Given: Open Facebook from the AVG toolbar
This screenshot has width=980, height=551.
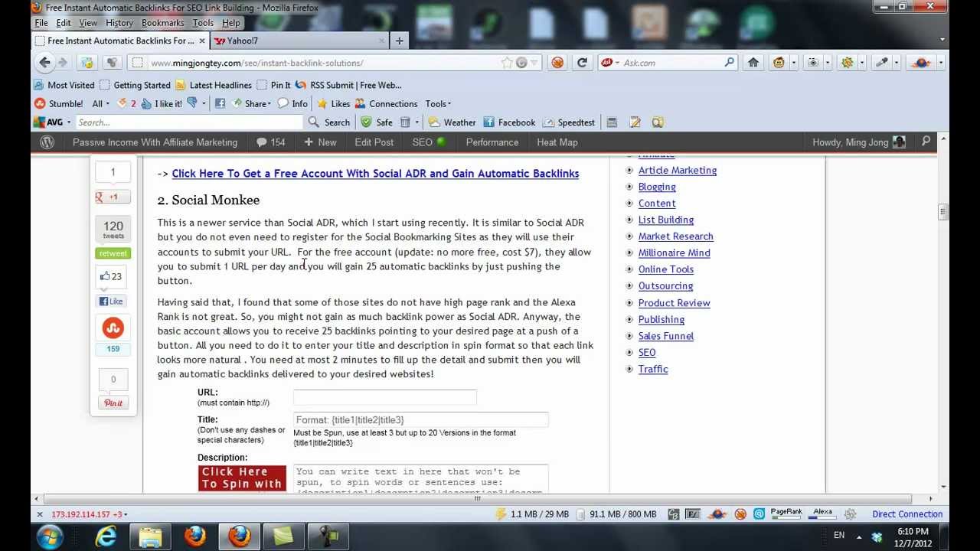Looking at the screenshot, I should point(508,122).
